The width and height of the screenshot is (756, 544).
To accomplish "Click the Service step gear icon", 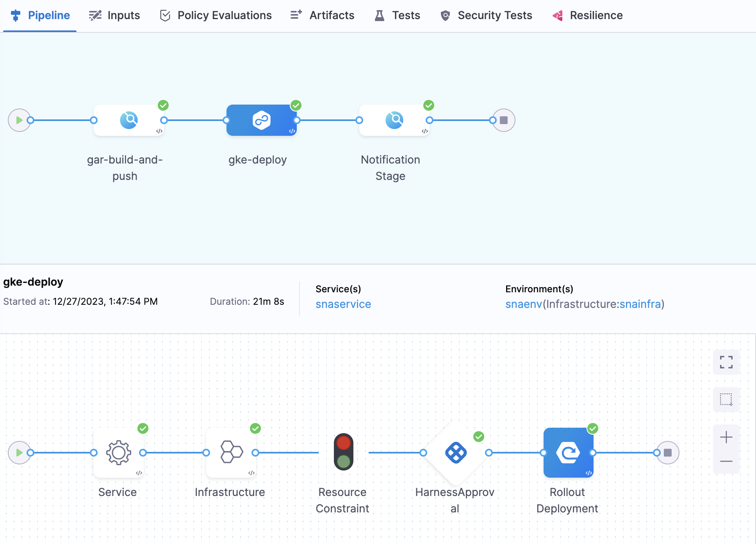I will (119, 453).
